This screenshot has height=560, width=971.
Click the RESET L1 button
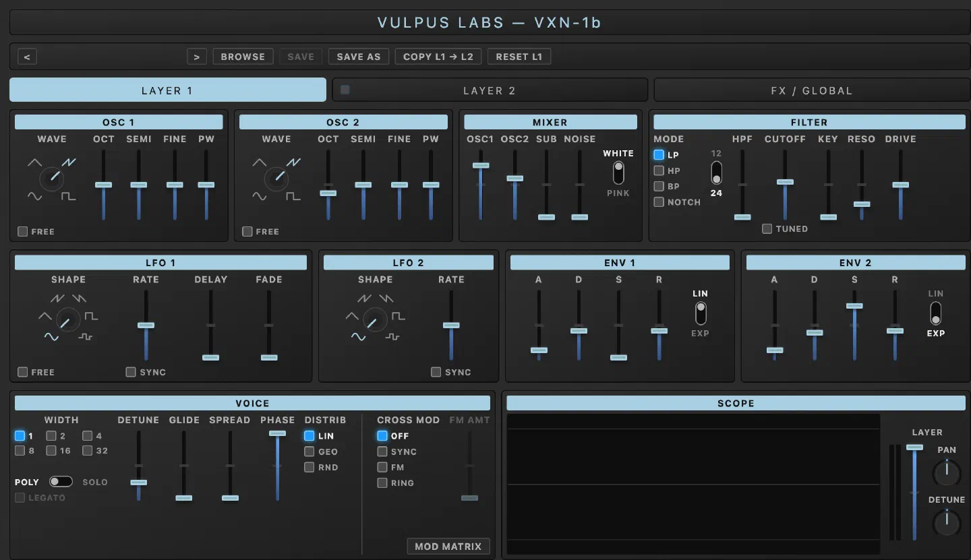519,57
